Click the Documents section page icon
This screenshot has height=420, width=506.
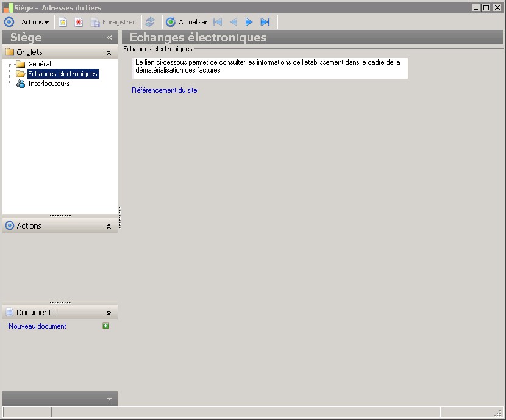[10, 312]
